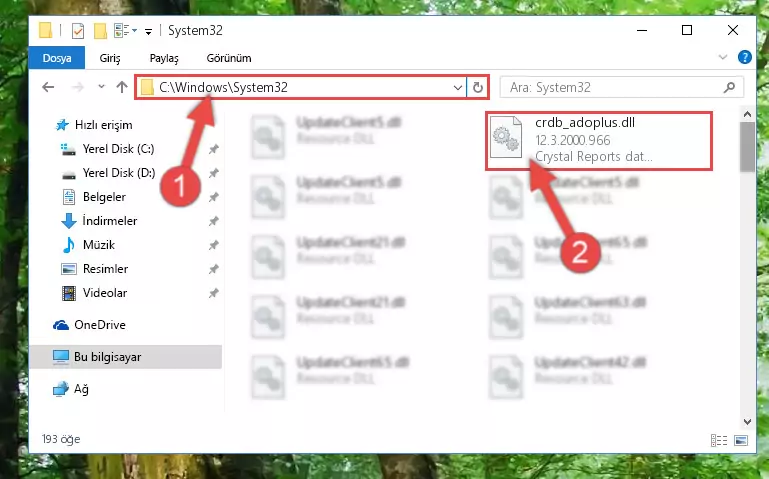769x479 pixels.
Task: Click the pin icon next to Belgeler
Action: (213, 197)
